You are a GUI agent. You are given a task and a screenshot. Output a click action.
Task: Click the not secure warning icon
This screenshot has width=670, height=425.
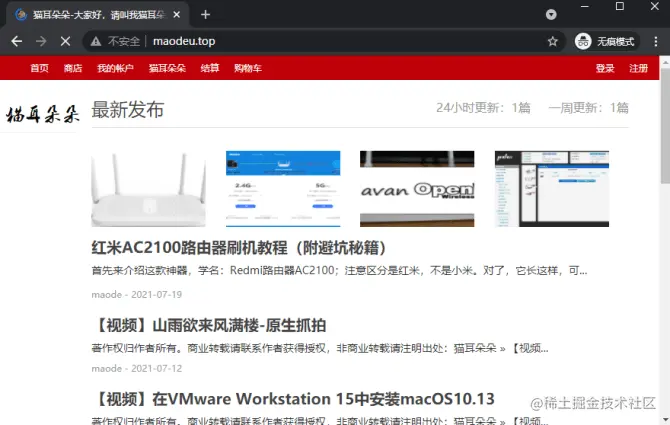96,41
